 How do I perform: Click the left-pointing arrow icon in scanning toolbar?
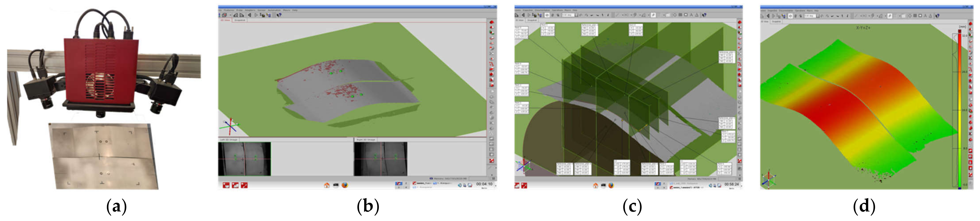pyautogui.click(x=250, y=15)
